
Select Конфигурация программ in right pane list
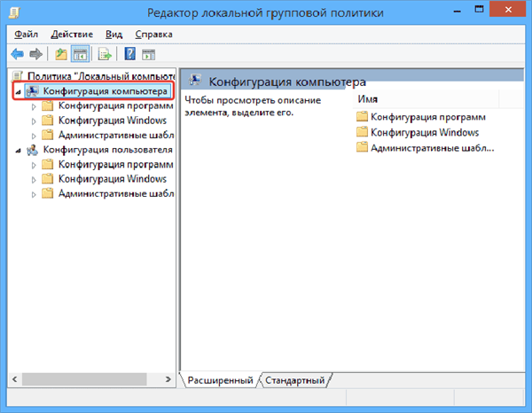click(x=428, y=117)
